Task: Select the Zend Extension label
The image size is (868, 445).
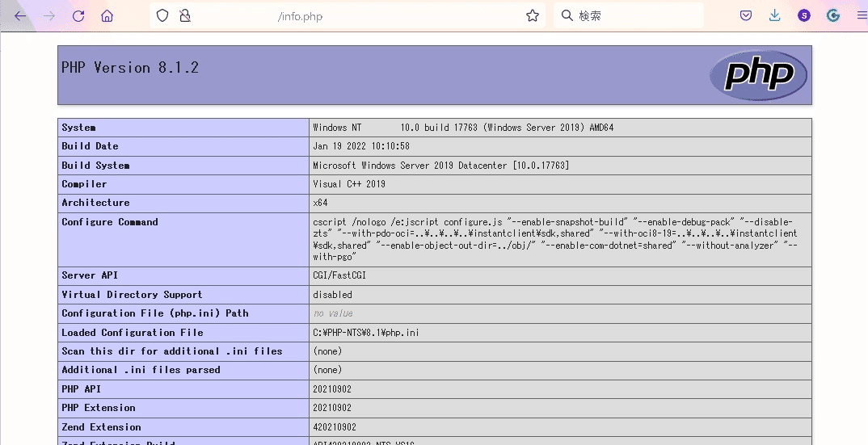Action: click(x=101, y=427)
